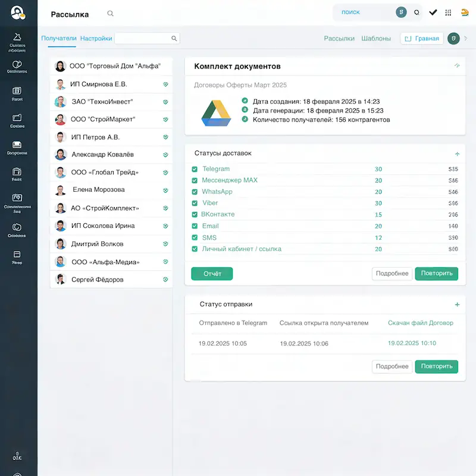Click the black checkmark icon in the header

[x=433, y=12]
